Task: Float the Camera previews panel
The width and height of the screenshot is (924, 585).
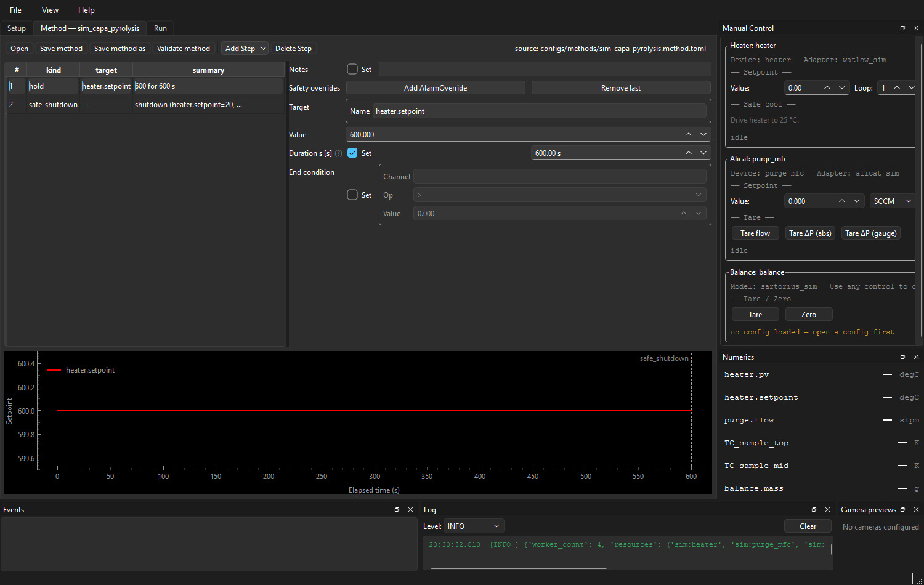Action: 902,510
